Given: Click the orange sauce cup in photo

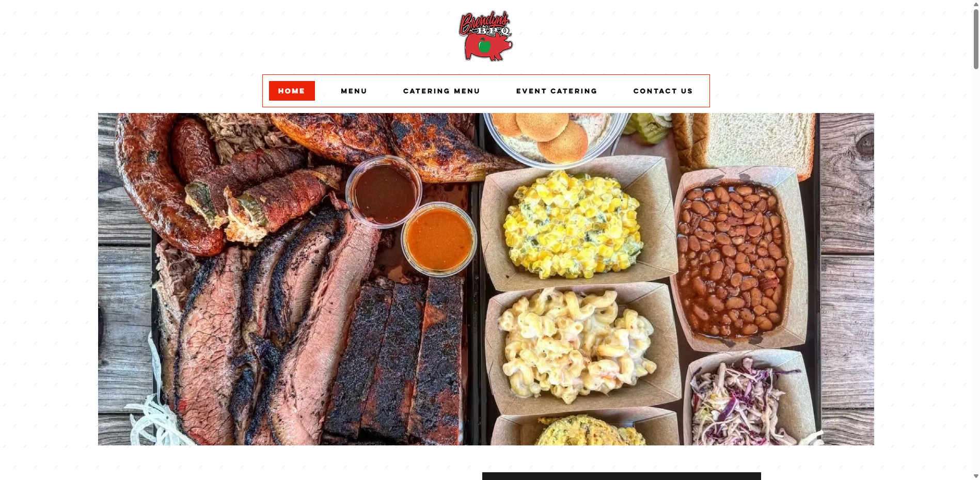Looking at the screenshot, I should (439, 239).
